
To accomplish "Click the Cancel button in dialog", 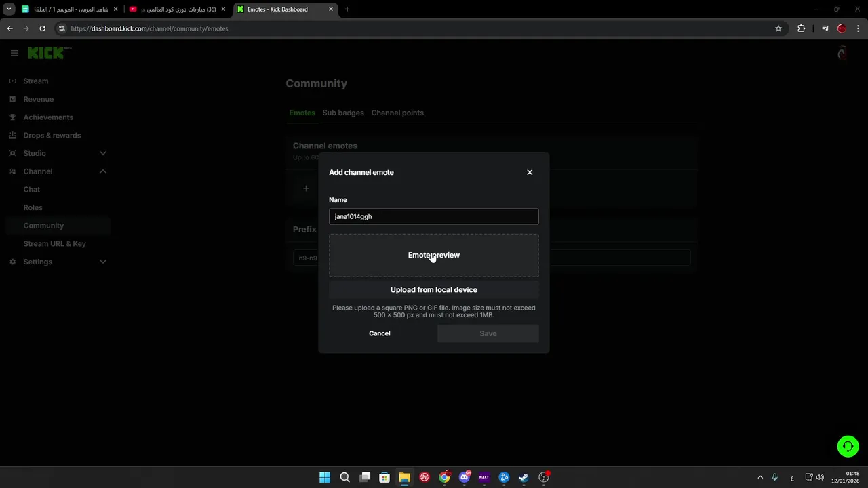I will click(x=380, y=333).
